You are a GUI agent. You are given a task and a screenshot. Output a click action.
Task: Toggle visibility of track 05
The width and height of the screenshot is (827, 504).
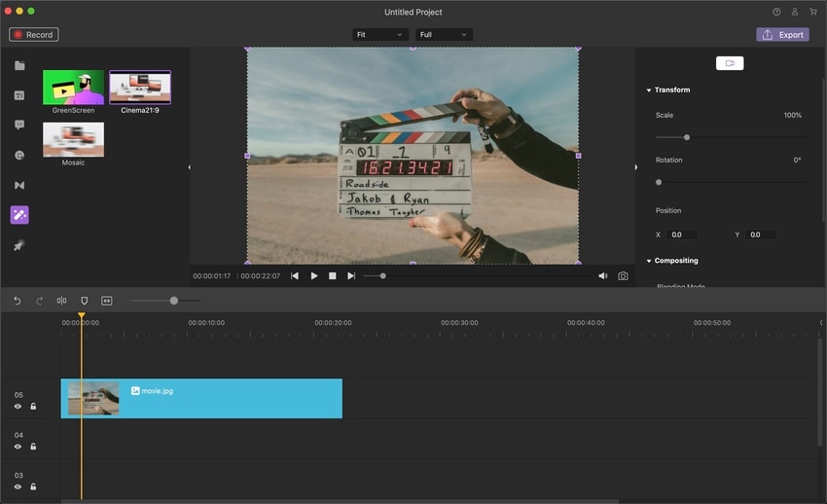(x=18, y=407)
